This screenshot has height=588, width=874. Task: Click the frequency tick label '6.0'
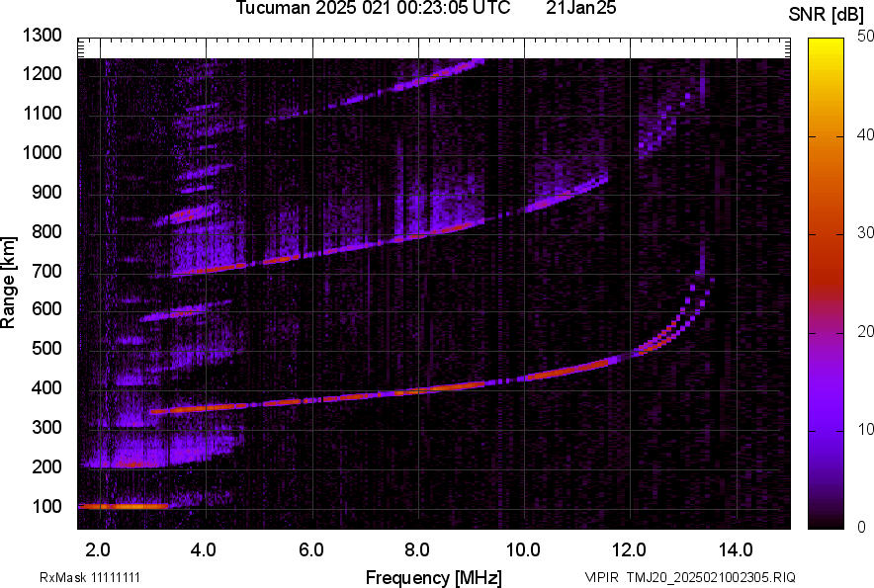pos(311,550)
